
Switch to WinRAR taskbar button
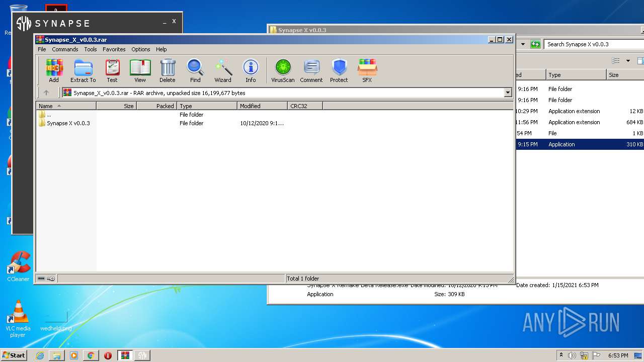(125, 355)
